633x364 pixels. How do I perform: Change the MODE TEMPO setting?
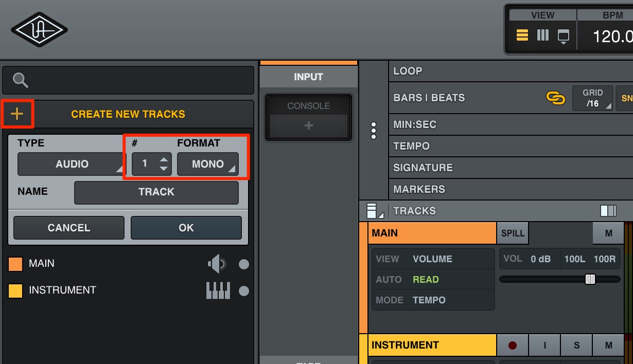point(433,300)
